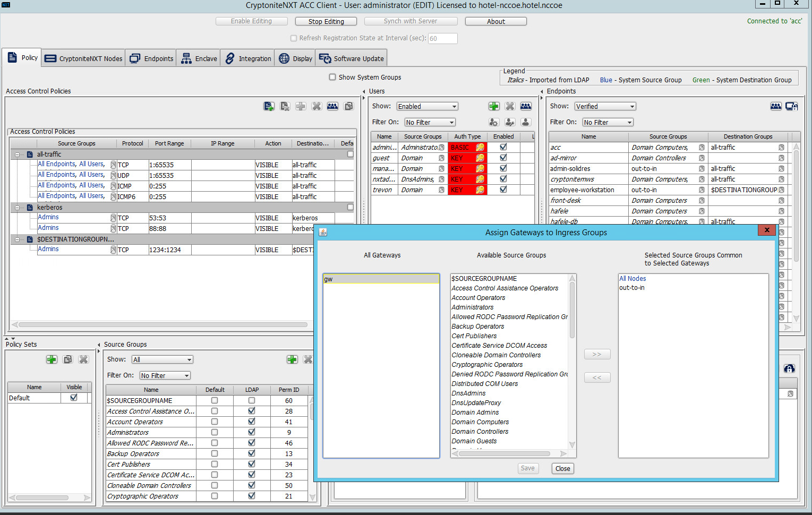This screenshot has width=812, height=515.
Task: Open the Users Show dropdown set to Enabled
Action: click(x=427, y=106)
